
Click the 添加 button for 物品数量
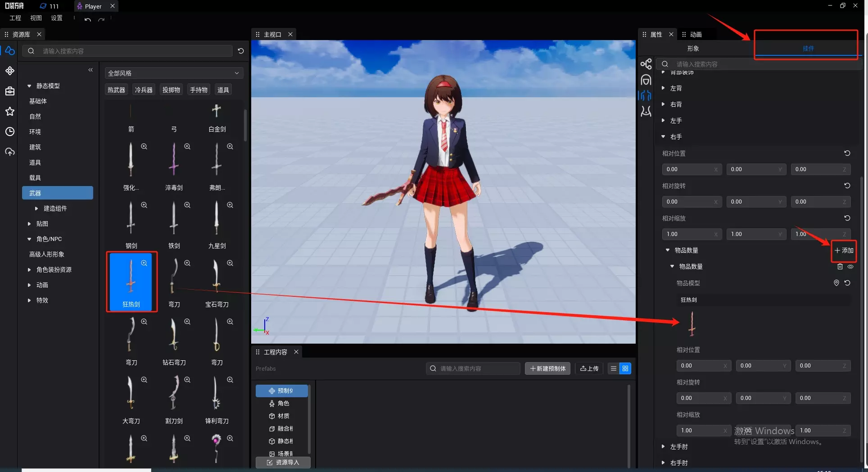click(844, 250)
